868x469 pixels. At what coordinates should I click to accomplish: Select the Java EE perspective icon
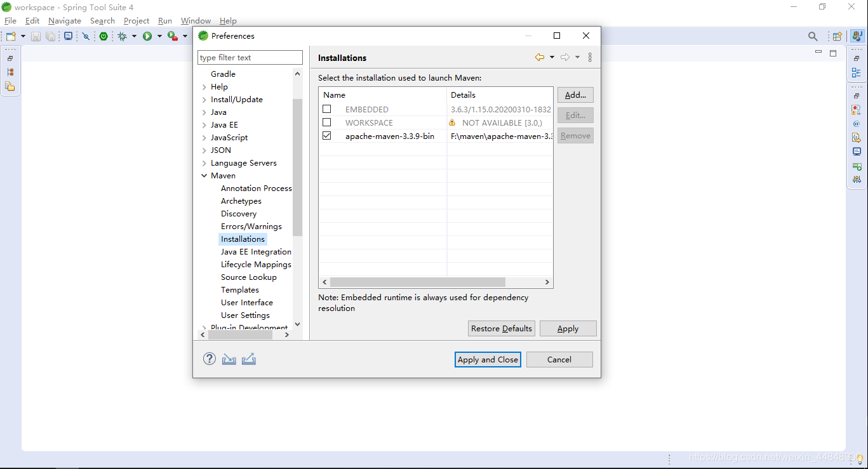[x=857, y=36]
